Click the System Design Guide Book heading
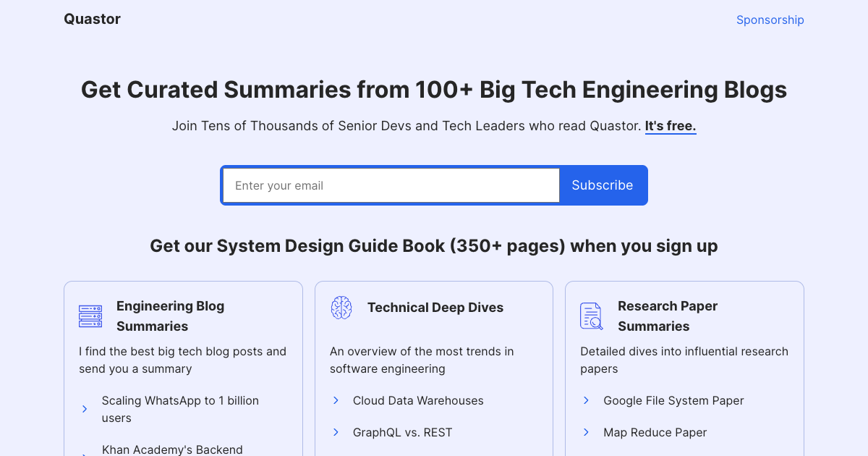Image resolution: width=868 pixels, height=456 pixels. (434, 246)
